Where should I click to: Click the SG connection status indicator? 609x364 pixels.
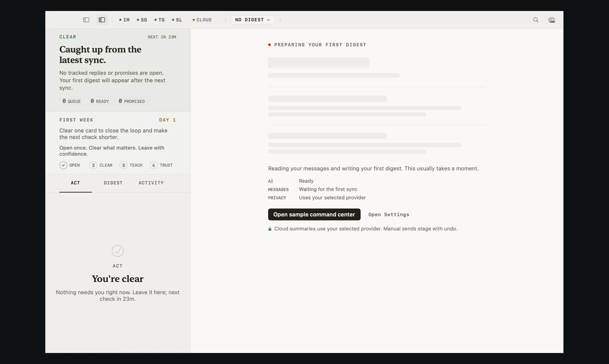click(142, 20)
